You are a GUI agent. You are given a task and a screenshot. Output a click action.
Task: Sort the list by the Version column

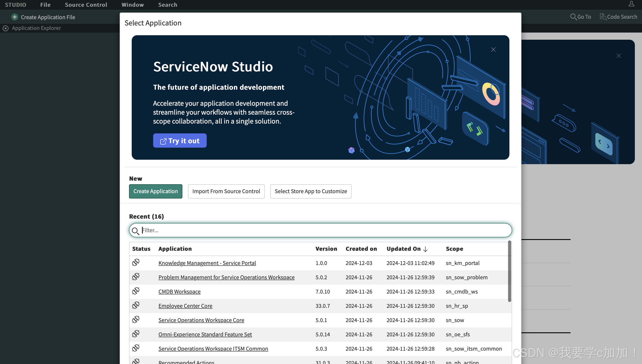(326, 249)
